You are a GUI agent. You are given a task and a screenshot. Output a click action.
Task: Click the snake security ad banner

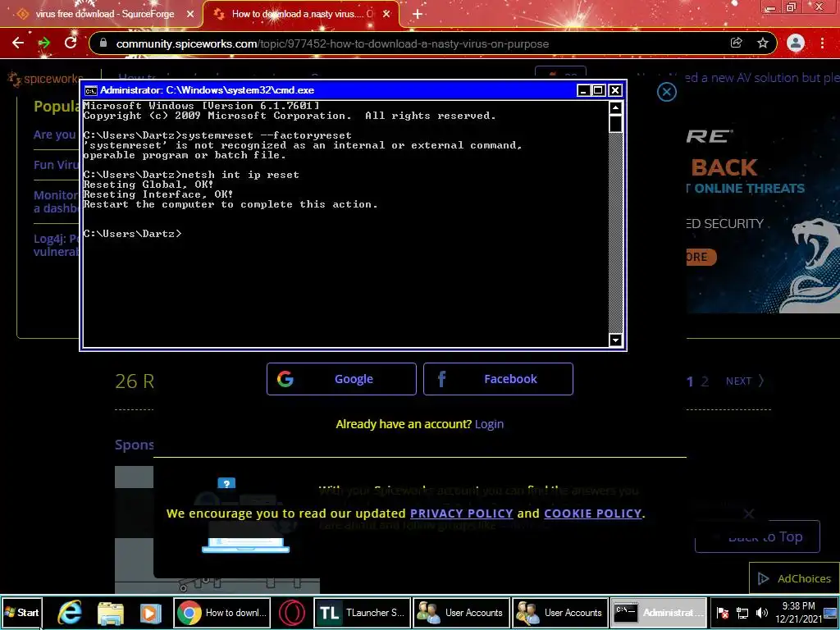tap(764, 214)
